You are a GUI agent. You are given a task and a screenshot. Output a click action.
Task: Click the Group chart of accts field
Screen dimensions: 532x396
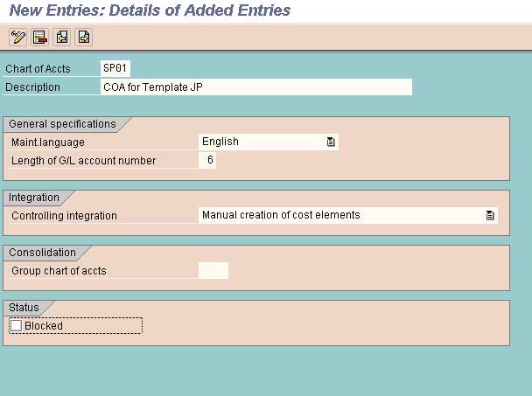213,270
